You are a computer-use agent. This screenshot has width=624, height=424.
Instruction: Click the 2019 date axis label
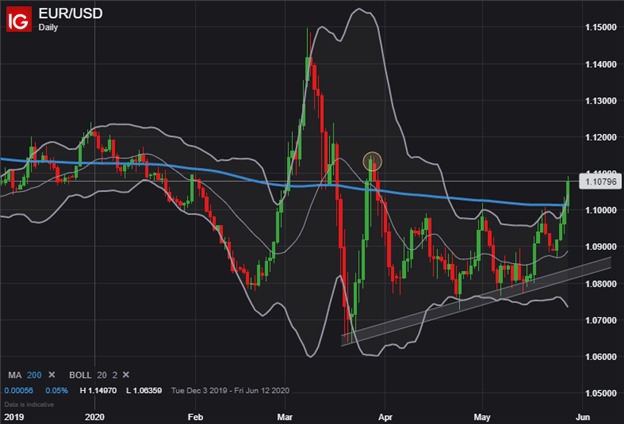14,417
